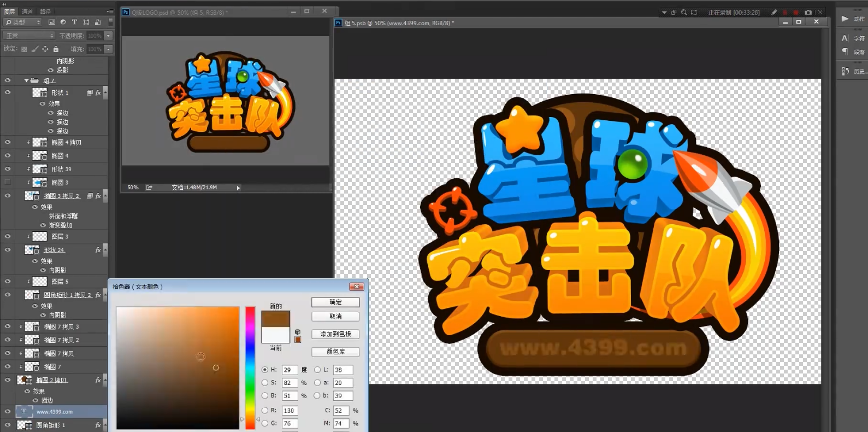The width and height of the screenshot is (868, 432).
Task: Click fx icon on 形状 1 layer
Action: pyautogui.click(x=98, y=93)
